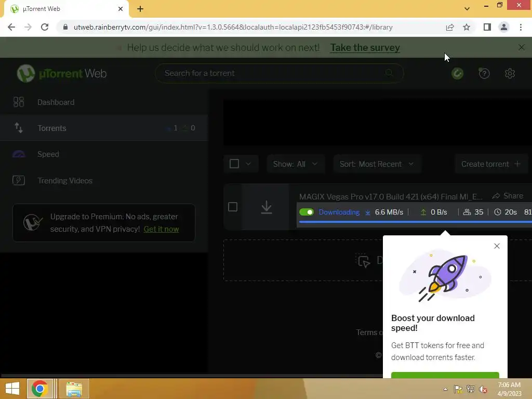Click the torrent drop zone icon

[364, 261]
